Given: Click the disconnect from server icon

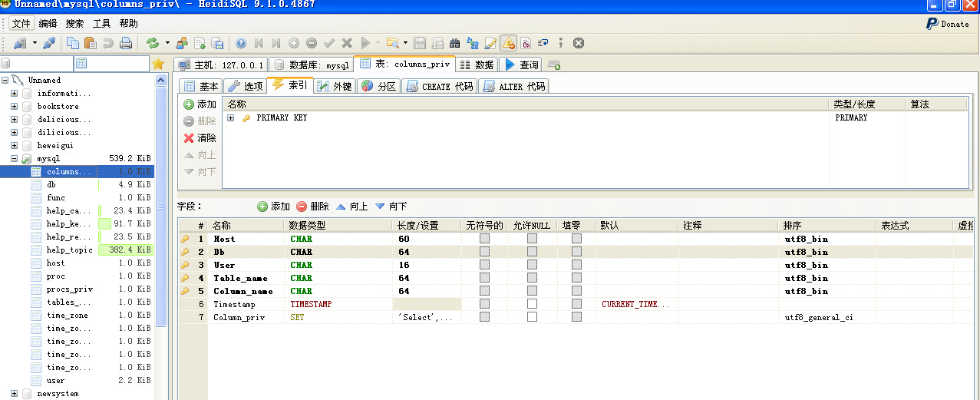Looking at the screenshot, I should pyautogui.click(x=48, y=43).
